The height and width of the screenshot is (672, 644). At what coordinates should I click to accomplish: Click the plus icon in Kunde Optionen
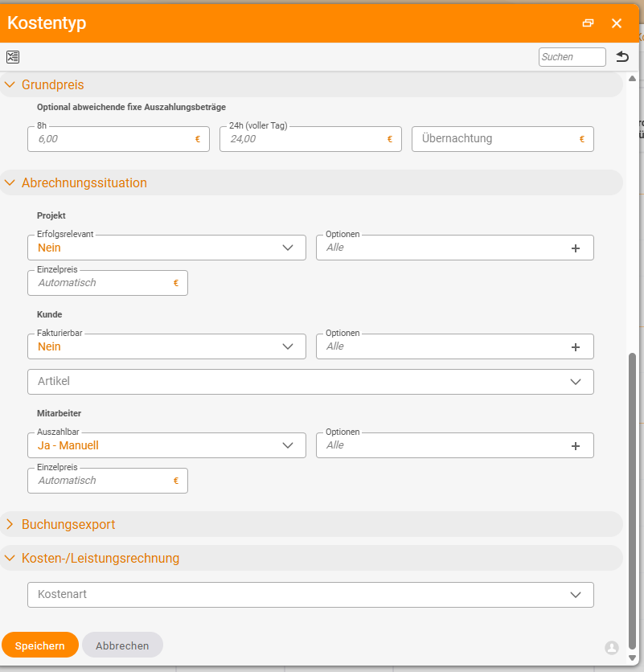tap(576, 347)
